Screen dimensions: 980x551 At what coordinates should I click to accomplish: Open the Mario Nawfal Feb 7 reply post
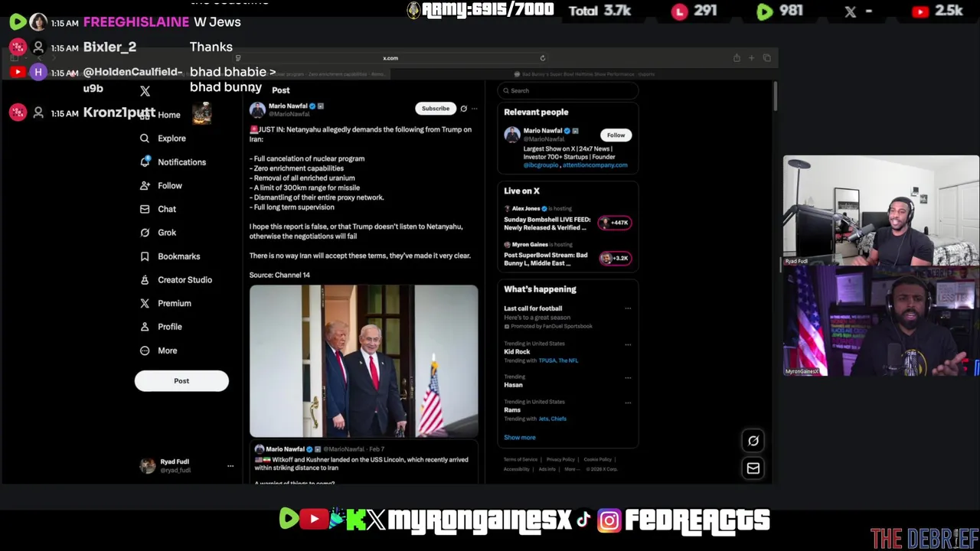[x=364, y=463]
